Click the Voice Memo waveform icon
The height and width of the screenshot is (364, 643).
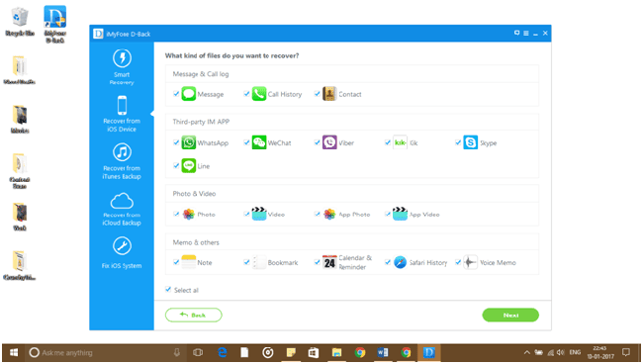tap(470, 262)
